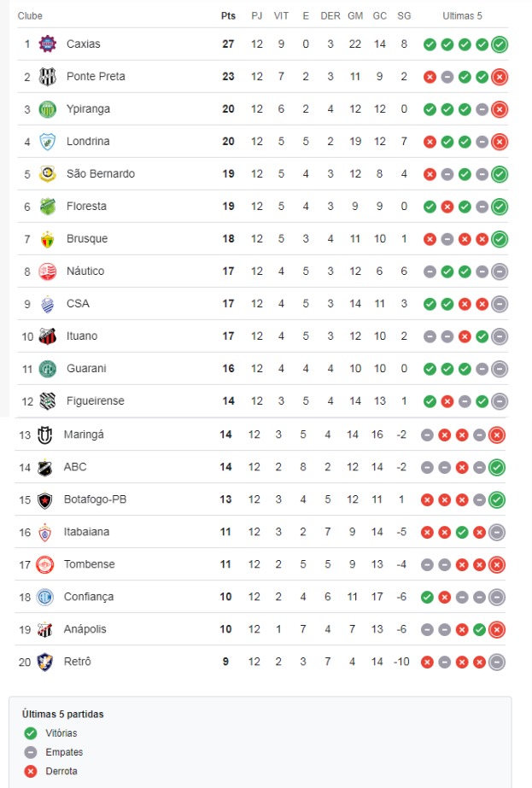Click the Botafogo-PB club crest icon
The width and height of the screenshot is (532, 788).
44,499
